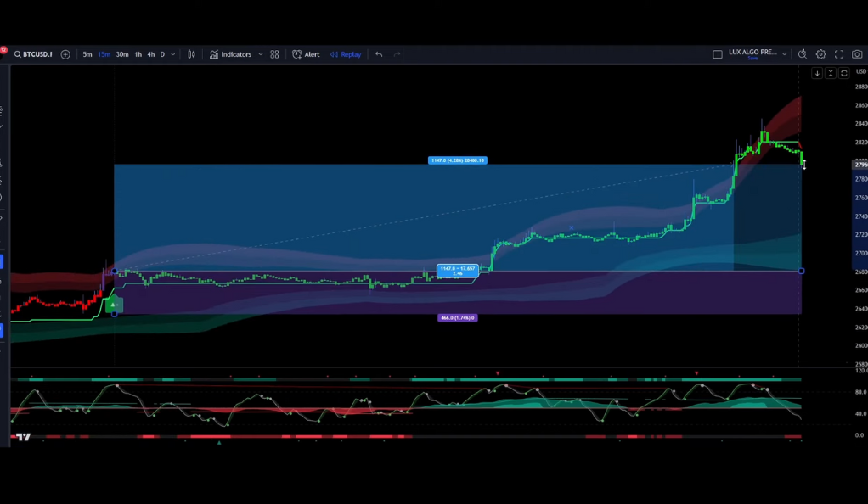
Task: Select the 1h timeframe
Action: [x=138, y=54]
